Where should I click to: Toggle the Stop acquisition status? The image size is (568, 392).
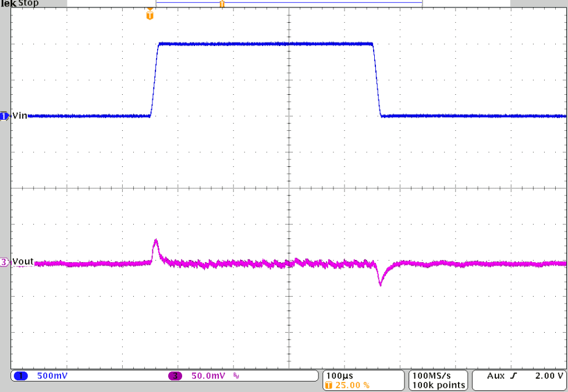click(x=29, y=3)
